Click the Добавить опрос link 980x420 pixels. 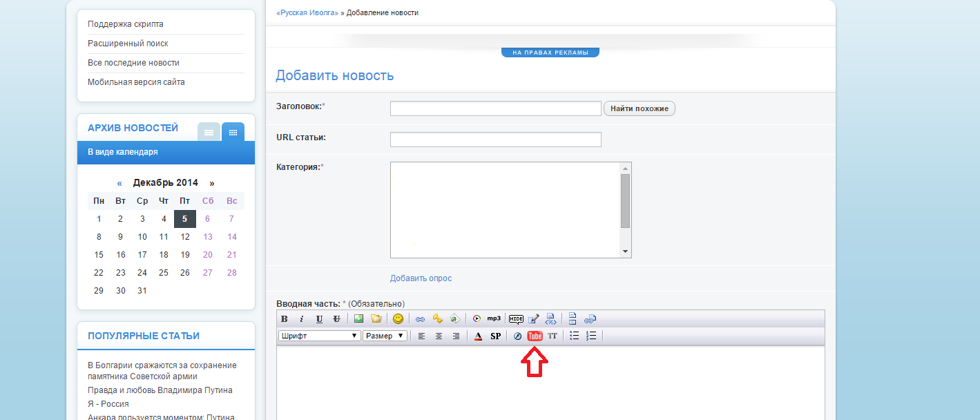[421, 278]
